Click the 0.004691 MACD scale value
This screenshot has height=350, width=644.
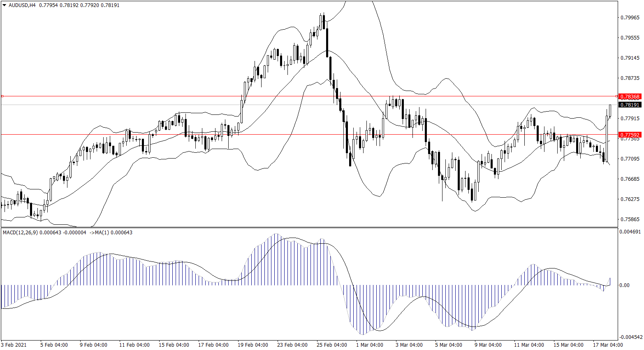[630, 232]
